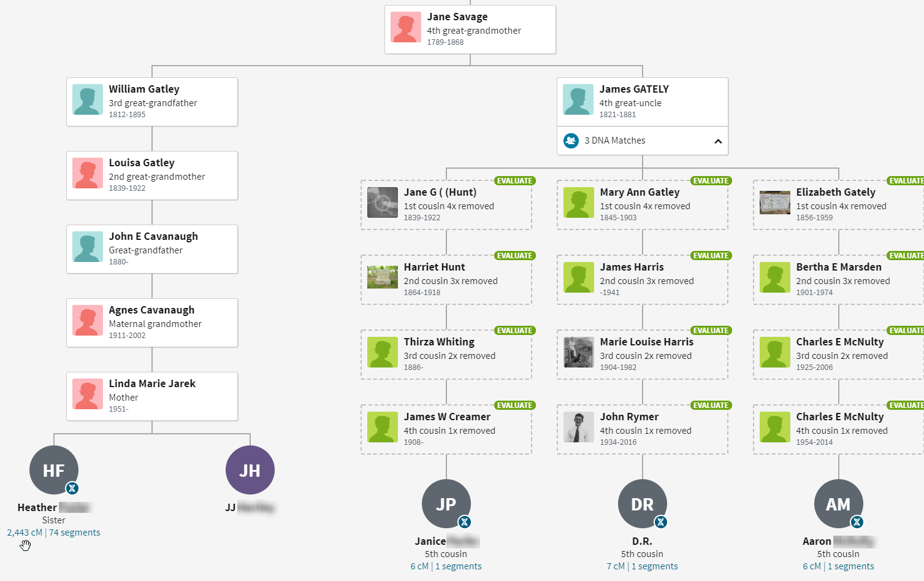Click William Gatley's silhouette icon
The width and height of the screenshot is (924, 581).
[88, 99]
